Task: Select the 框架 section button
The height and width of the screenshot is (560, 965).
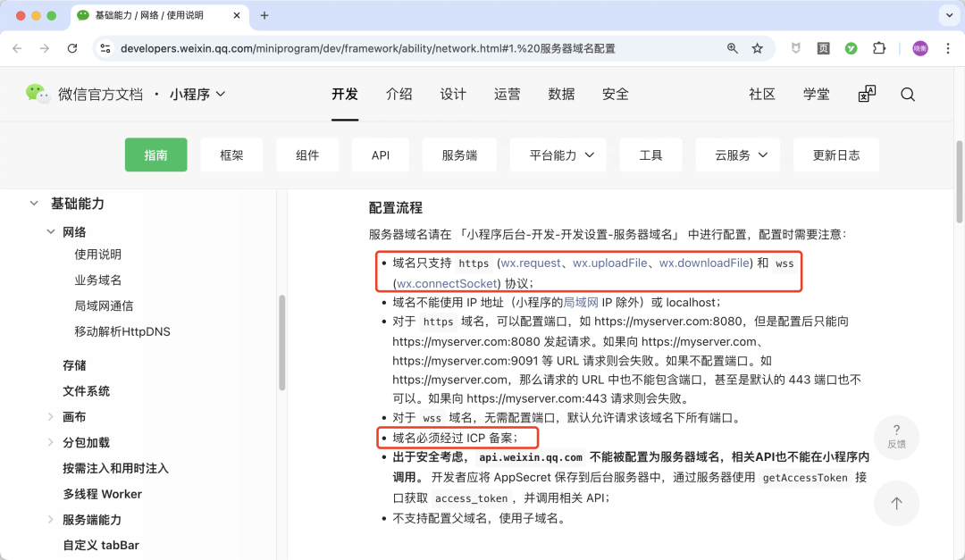Action: tap(231, 155)
